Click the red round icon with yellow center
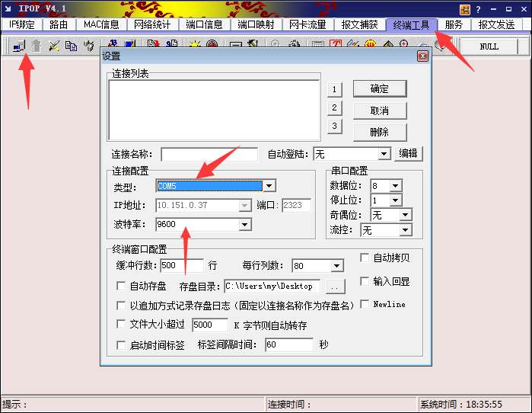The width and height of the screenshot is (532, 413). (368, 46)
